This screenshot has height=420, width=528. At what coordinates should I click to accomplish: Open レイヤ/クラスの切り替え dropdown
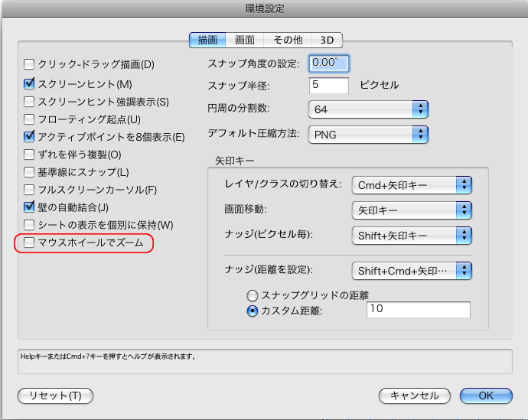pos(411,185)
